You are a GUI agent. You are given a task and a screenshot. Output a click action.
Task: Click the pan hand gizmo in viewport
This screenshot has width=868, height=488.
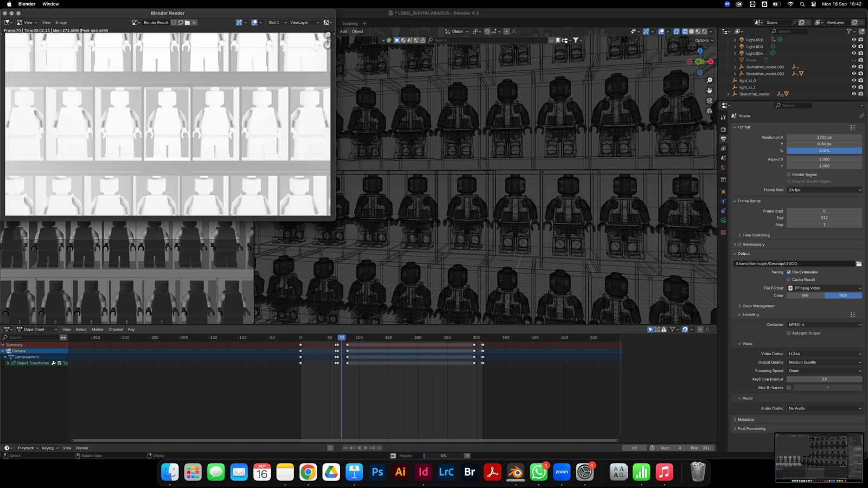[709, 91]
